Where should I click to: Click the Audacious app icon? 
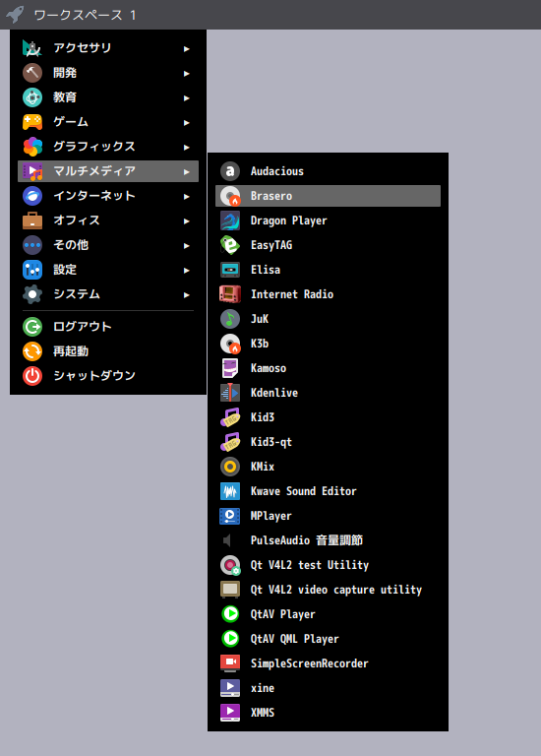[x=230, y=171]
